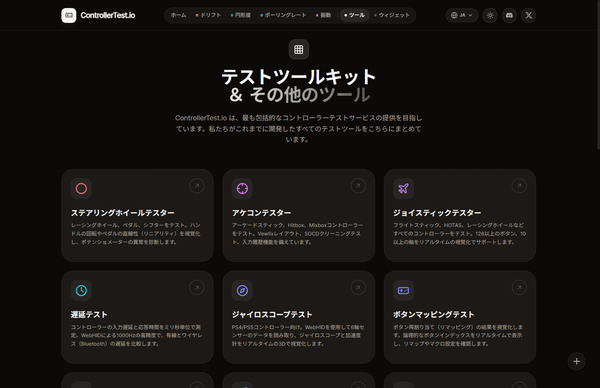Viewport: 600px width, 388px height.
Task: Open arrow on 遅延テスト card
Action: (197, 288)
